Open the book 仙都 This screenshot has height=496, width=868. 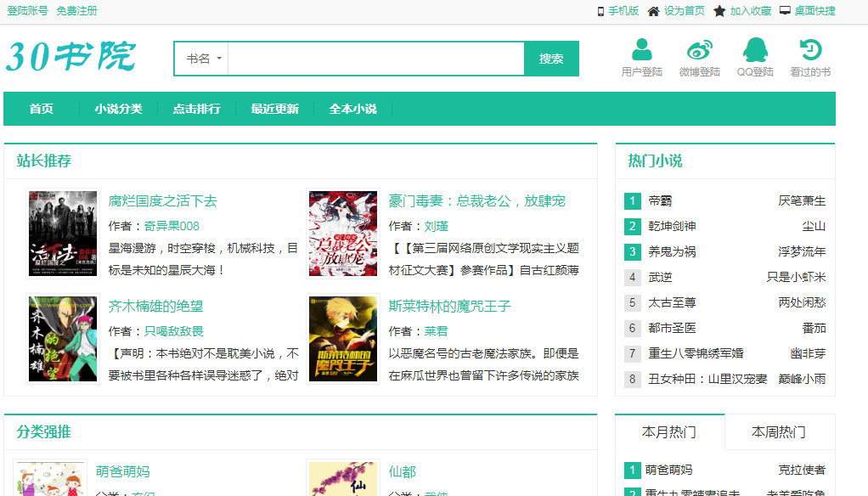403,471
